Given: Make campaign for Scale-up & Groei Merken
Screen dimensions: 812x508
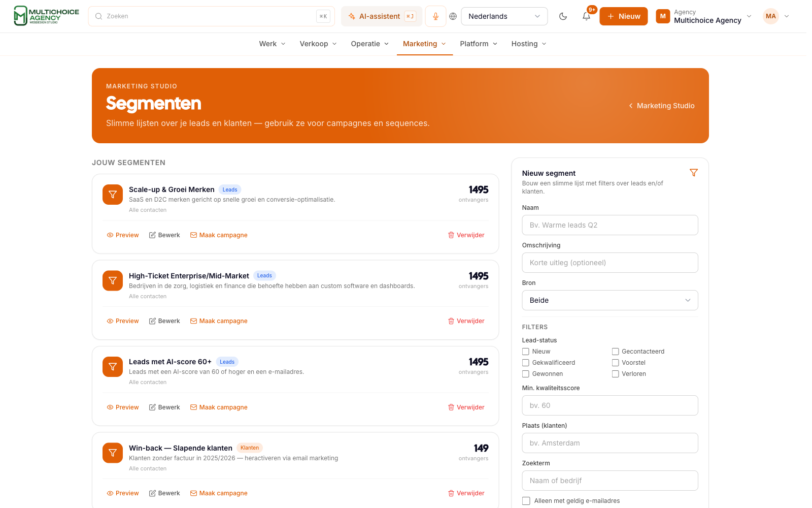Looking at the screenshot, I should pyautogui.click(x=219, y=235).
